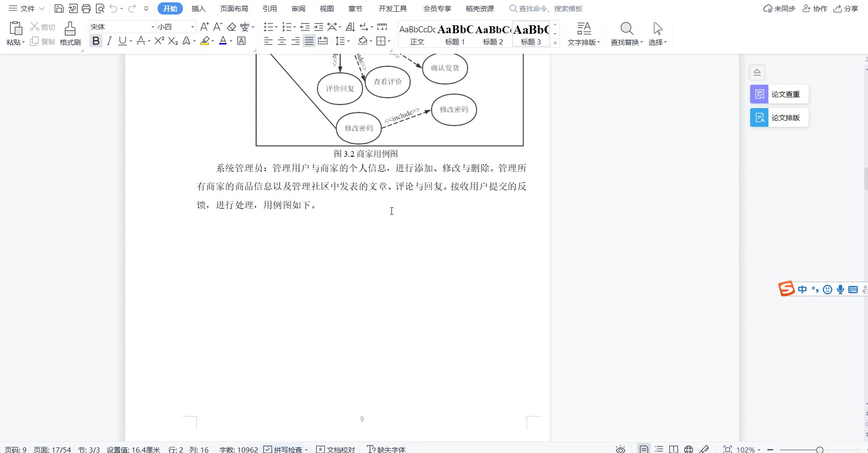Toggle spell check (拼写检查) in status bar

285,449
